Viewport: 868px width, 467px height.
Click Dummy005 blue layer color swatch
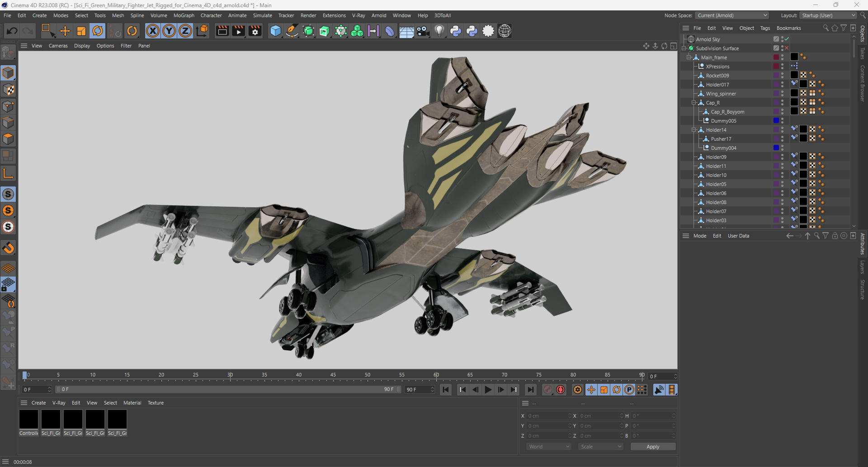pyautogui.click(x=776, y=120)
